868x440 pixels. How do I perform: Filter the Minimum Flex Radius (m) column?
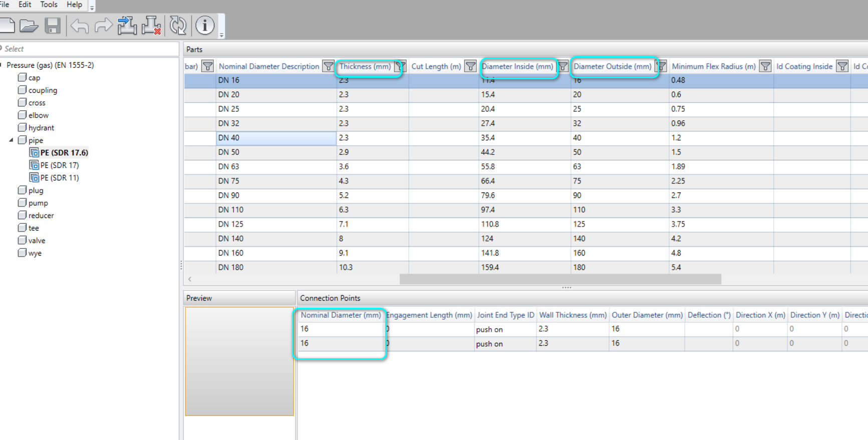coord(765,66)
